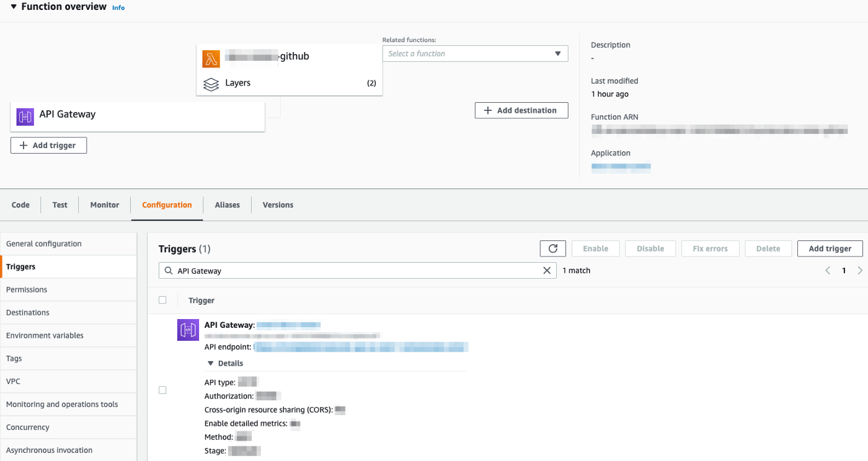The image size is (868, 461).
Task: Go to next triggers page
Action: tap(860, 270)
